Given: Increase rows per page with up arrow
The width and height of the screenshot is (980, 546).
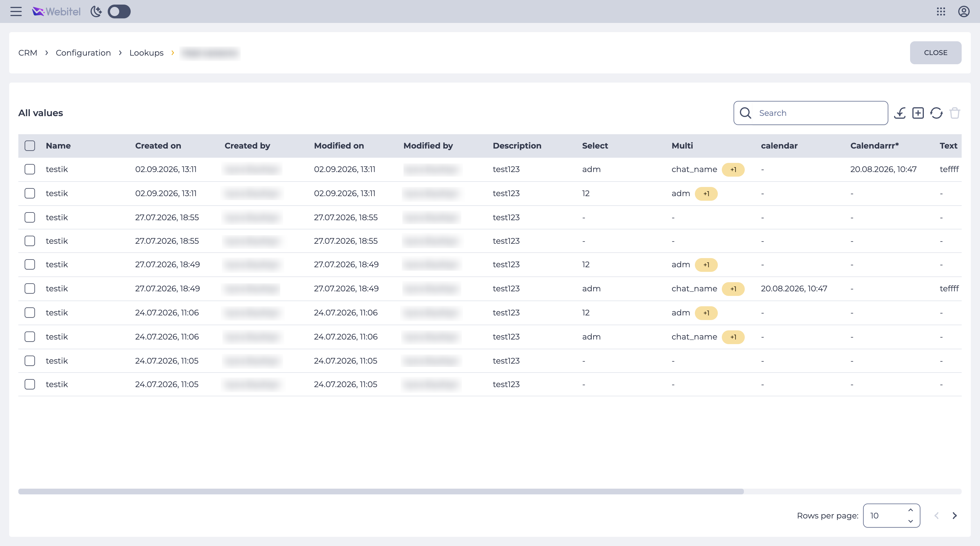Looking at the screenshot, I should click(x=910, y=510).
